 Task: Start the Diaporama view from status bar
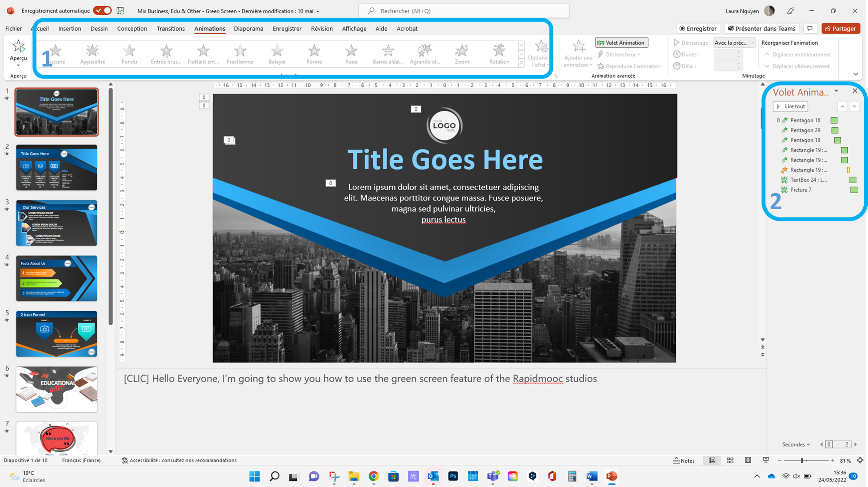pos(766,461)
